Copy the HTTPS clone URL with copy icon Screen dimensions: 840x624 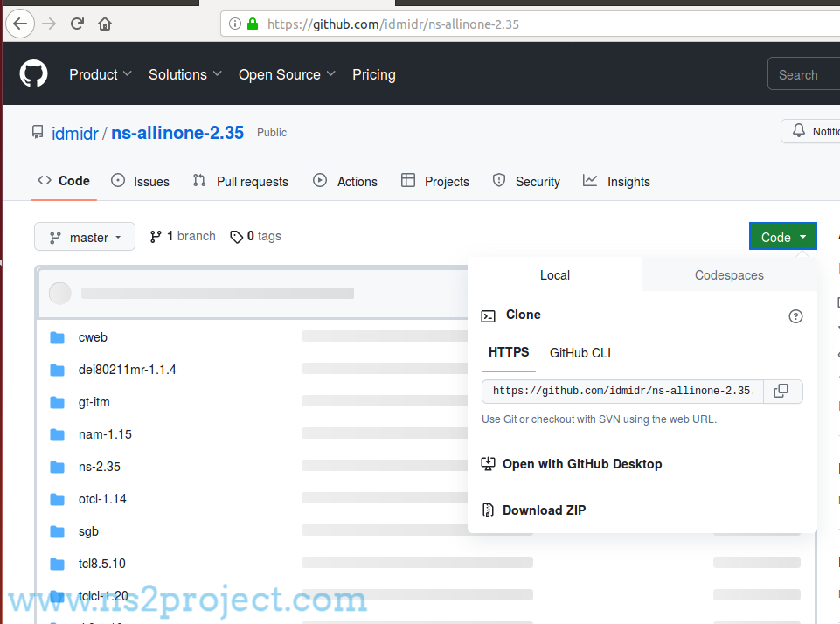point(781,391)
